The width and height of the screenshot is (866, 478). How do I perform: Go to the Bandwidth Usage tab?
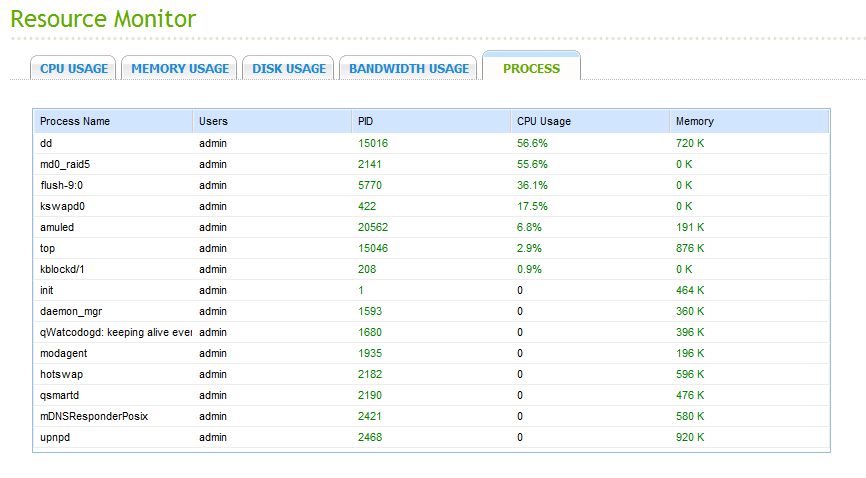(x=408, y=69)
